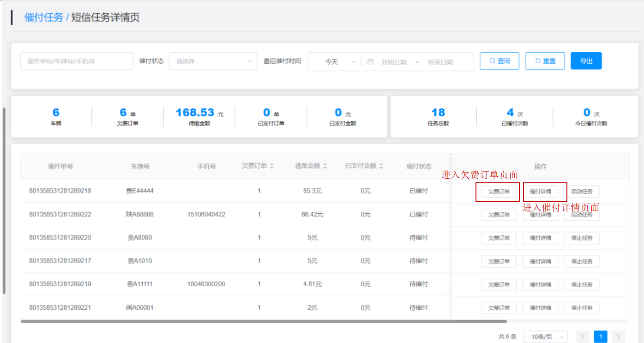Click the blue 导出 export button
Image resolution: width=644 pixels, height=343 pixels.
click(586, 61)
